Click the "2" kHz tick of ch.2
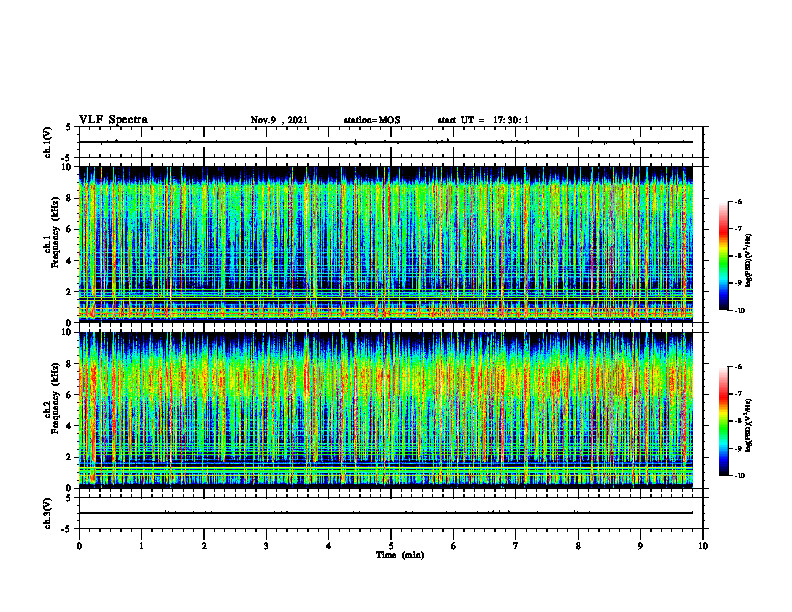The image size is (792, 612). (70, 457)
